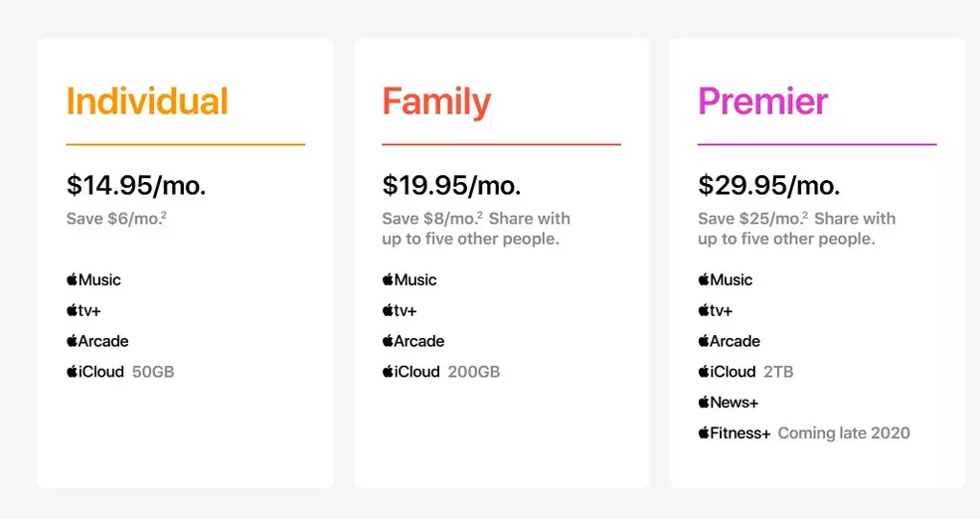
Task: Select the Family plan heading
Action: 436,101
